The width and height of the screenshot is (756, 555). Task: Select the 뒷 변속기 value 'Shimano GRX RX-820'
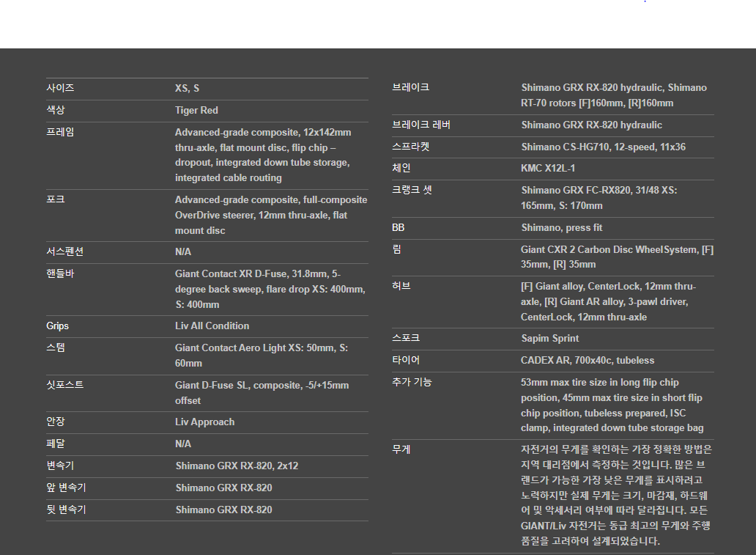[x=223, y=510]
